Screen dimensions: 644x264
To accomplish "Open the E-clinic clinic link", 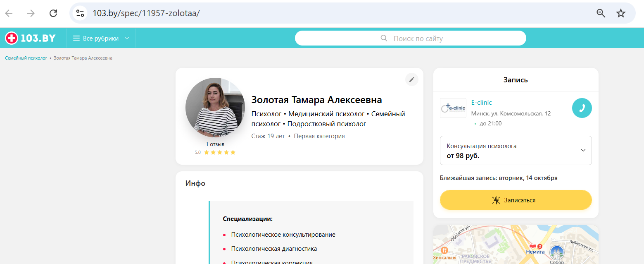I will (482, 103).
